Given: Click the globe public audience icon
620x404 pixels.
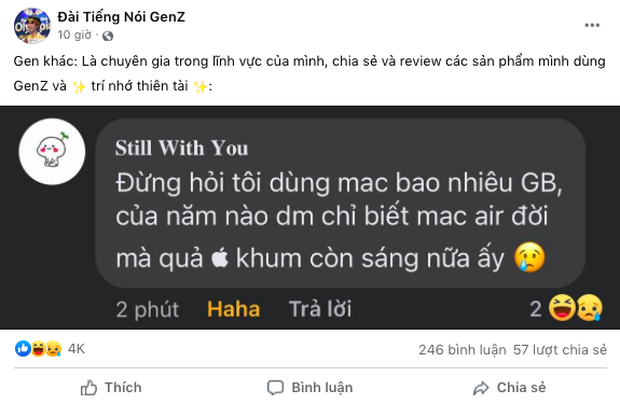Looking at the screenshot, I should click(x=107, y=36).
